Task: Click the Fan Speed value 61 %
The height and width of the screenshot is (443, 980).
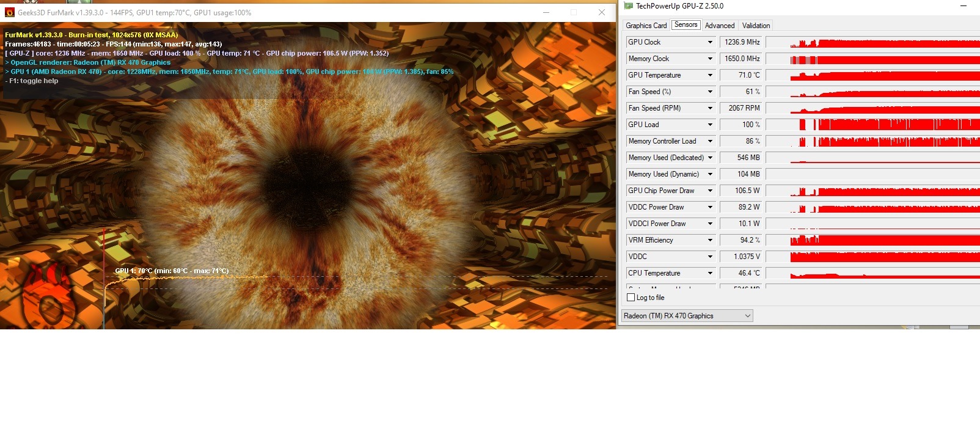Action: point(741,92)
